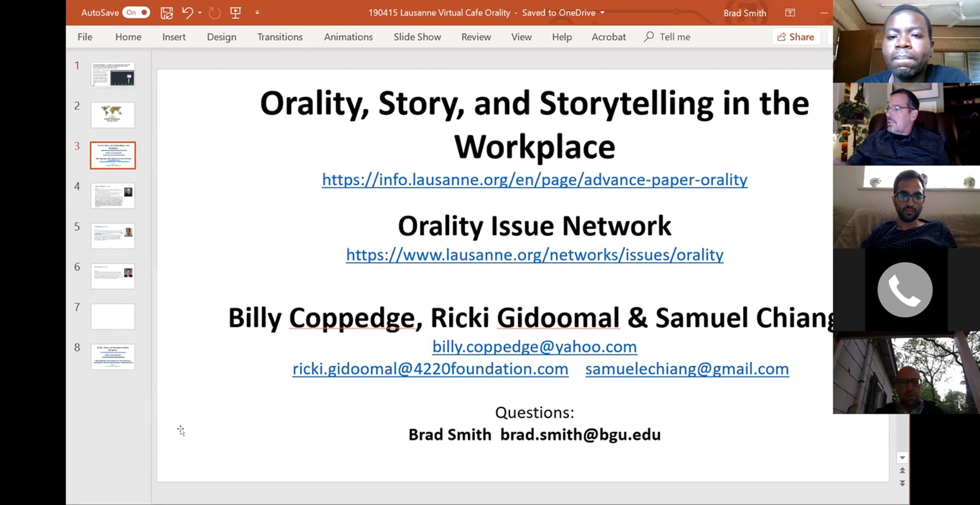Open the Slide Show tab
This screenshot has height=505, width=980.
tap(417, 37)
